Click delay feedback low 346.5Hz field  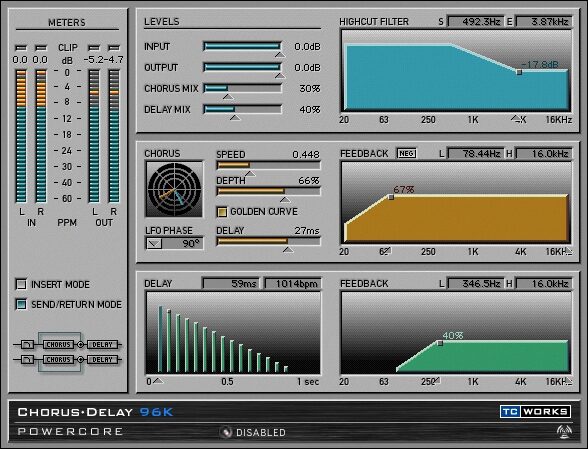click(476, 284)
